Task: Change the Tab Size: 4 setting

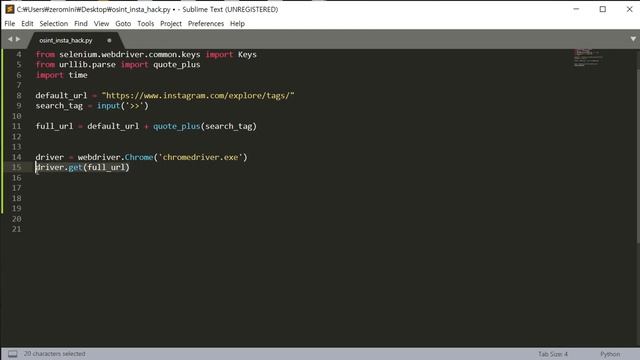Action: coord(553,354)
